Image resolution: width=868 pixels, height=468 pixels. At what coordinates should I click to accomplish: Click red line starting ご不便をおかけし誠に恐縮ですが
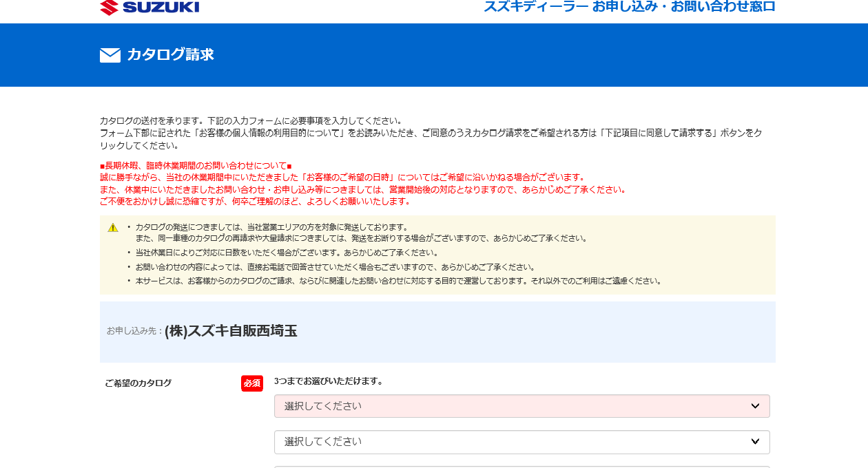click(x=255, y=202)
